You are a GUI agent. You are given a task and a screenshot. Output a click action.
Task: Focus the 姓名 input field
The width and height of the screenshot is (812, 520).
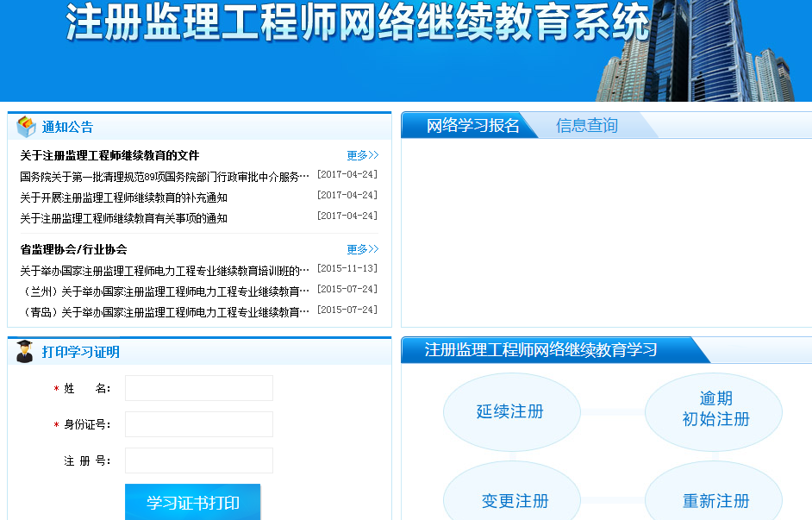click(199, 388)
